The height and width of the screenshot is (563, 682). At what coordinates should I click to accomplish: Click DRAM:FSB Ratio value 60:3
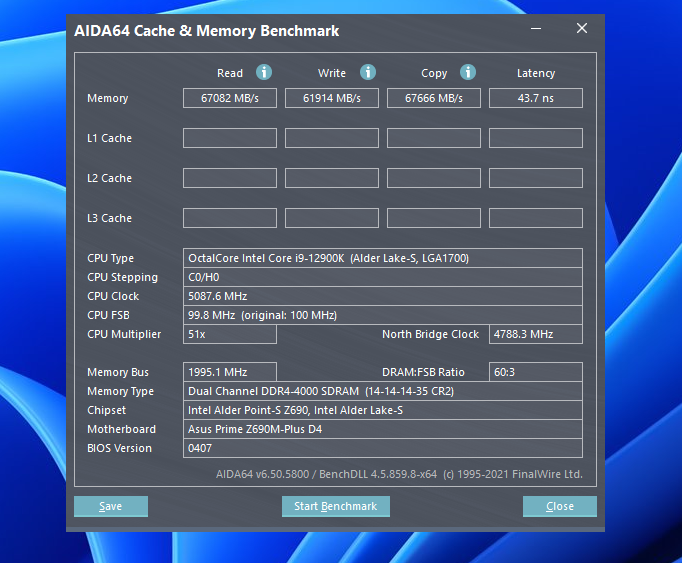536,372
